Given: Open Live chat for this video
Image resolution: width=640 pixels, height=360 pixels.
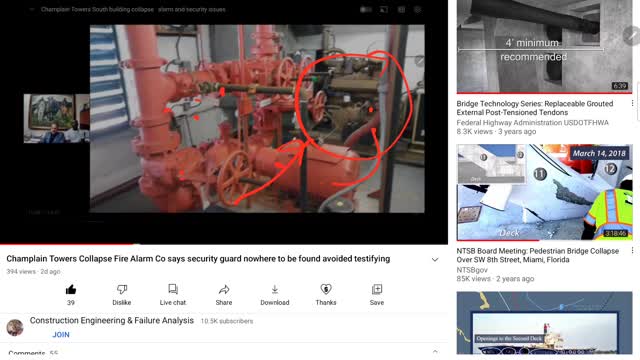Looking at the screenshot, I should pyautogui.click(x=173, y=289).
